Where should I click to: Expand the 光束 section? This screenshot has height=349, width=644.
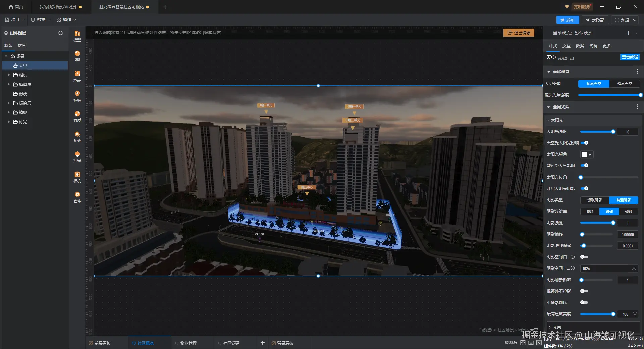coord(550,327)
